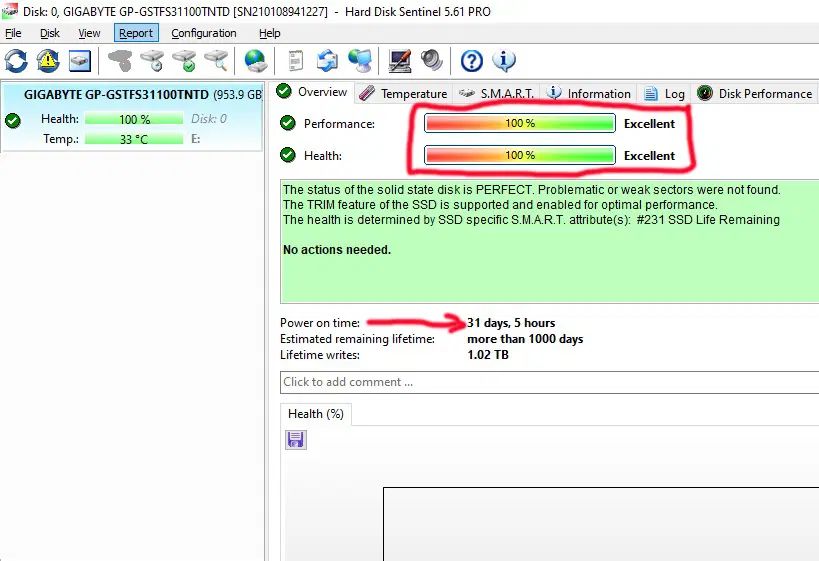Click the disk icon with green checkmark
The image size is (819, 561).
[184, 61]
